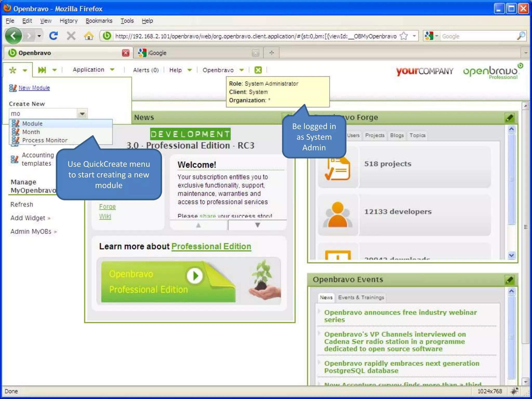
Task: Click the green Openbravo logout X icon
Action: click(258, 70)
